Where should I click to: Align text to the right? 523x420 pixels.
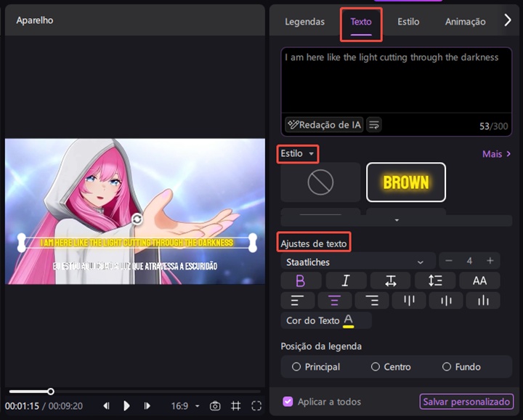pos(372,301)
